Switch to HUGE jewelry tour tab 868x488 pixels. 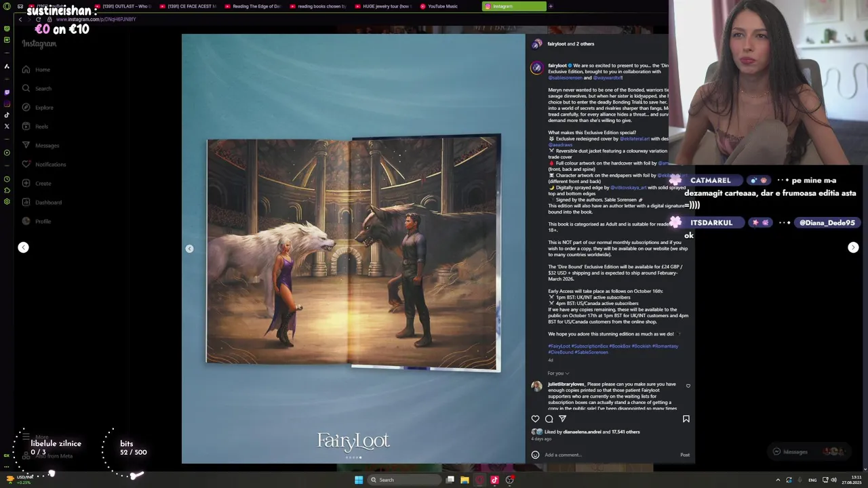click(383, 6)
